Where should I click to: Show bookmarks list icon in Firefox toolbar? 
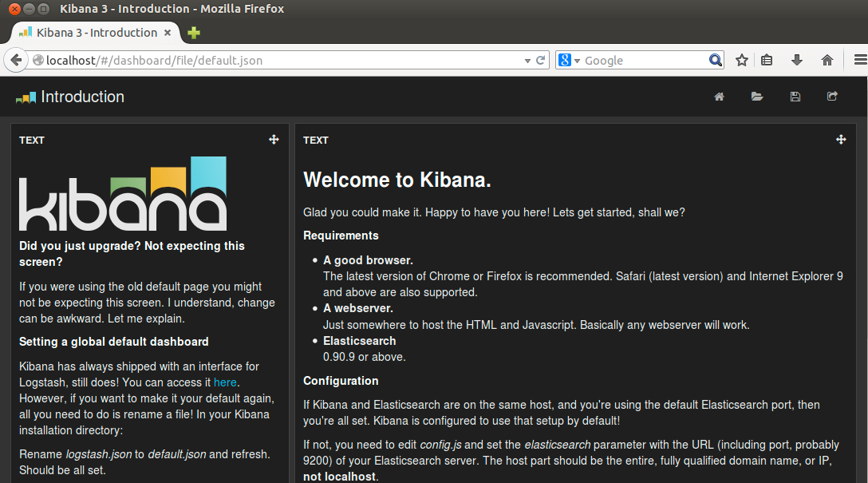pos(767,61)
